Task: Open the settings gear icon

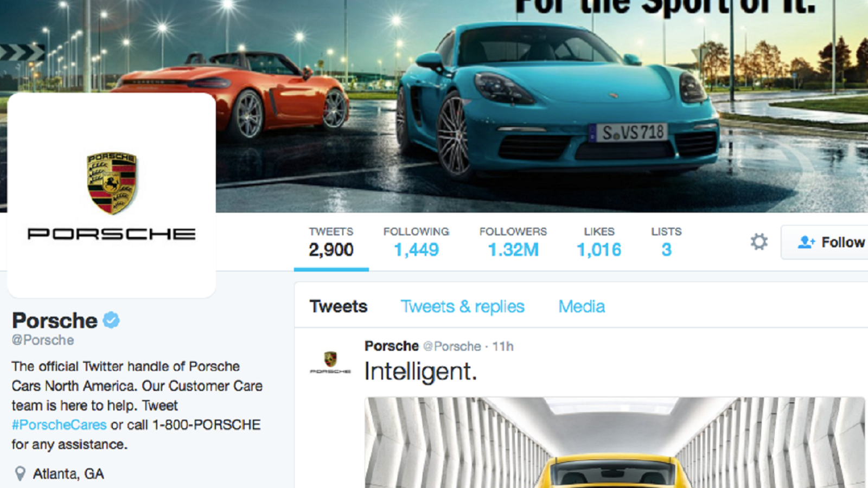Action: (x=759, y=242)
